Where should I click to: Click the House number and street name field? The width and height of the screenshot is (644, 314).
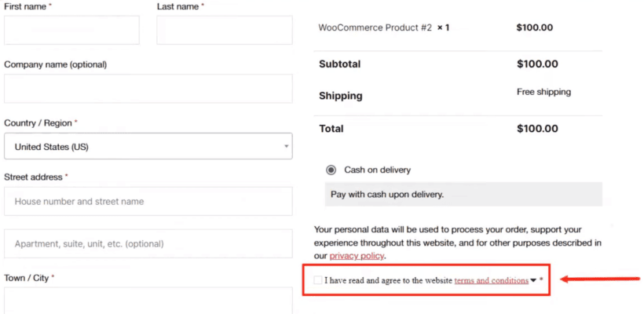(x=148, y=202)
